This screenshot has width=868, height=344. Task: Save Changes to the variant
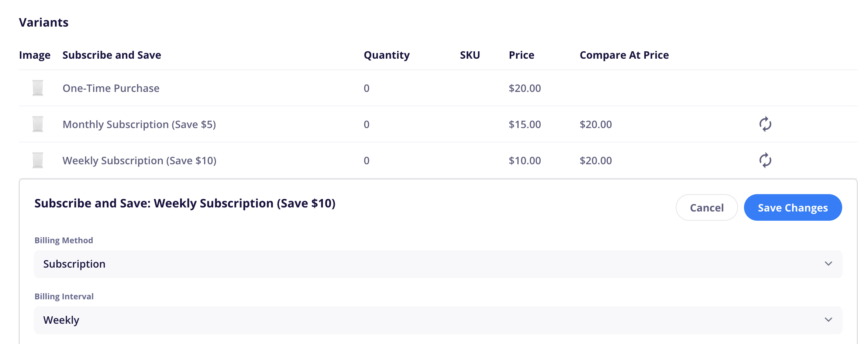pos(793,207)
